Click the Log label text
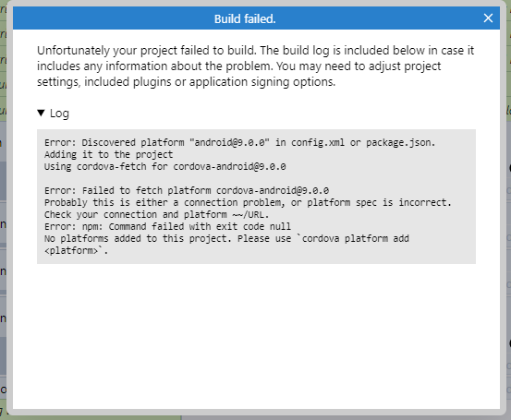The height and width of the screenshot is (420, 511). point(59,114)
